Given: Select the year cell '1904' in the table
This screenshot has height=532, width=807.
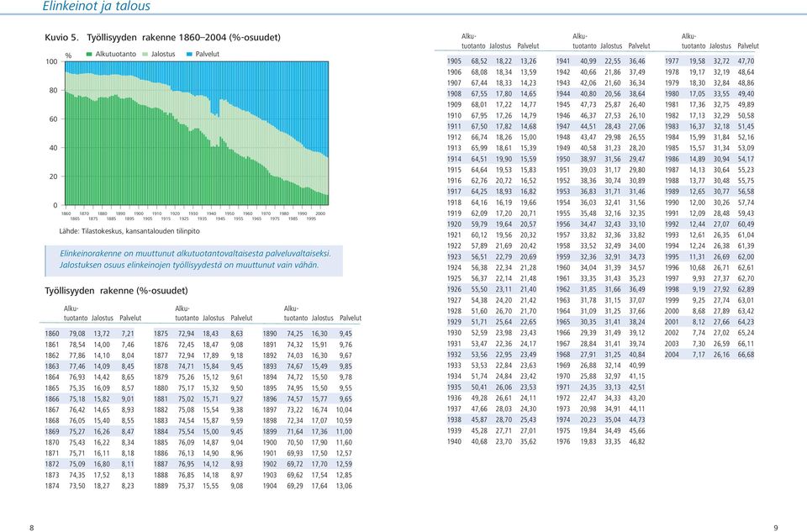Looking at the screenshot, I should (270, 487).
